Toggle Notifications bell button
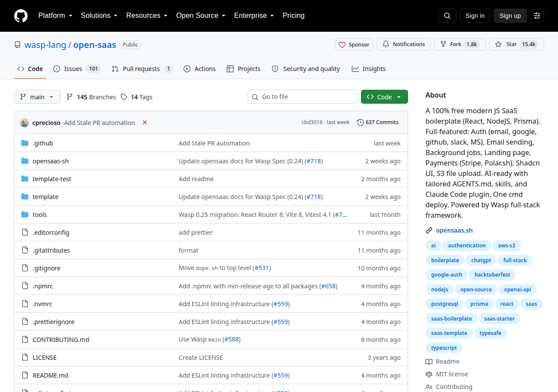Screen dimensions: 558x392 coord(404,44)
